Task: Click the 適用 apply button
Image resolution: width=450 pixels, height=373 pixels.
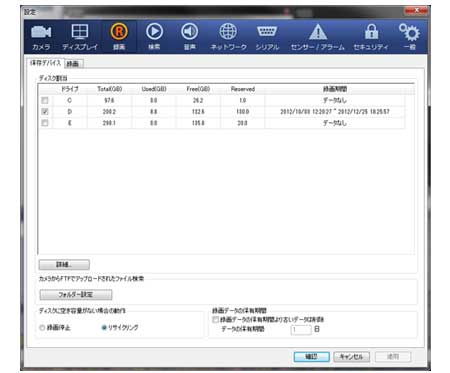Action: [393, 357]
